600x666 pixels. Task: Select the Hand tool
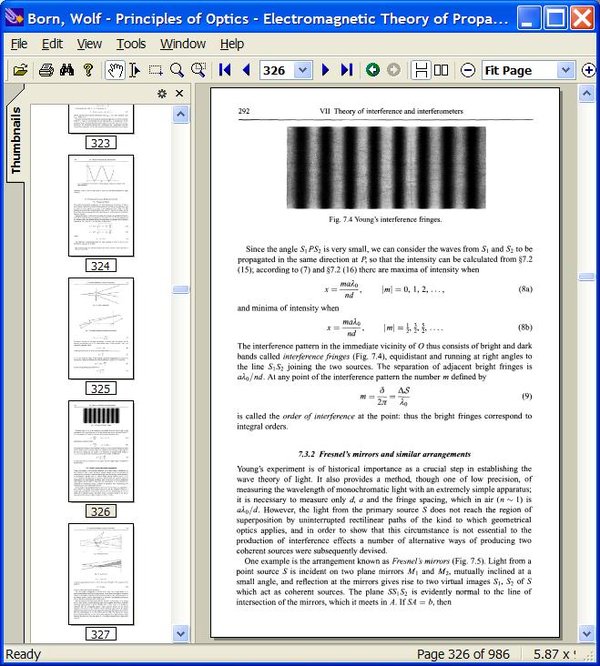click(115, 70)
